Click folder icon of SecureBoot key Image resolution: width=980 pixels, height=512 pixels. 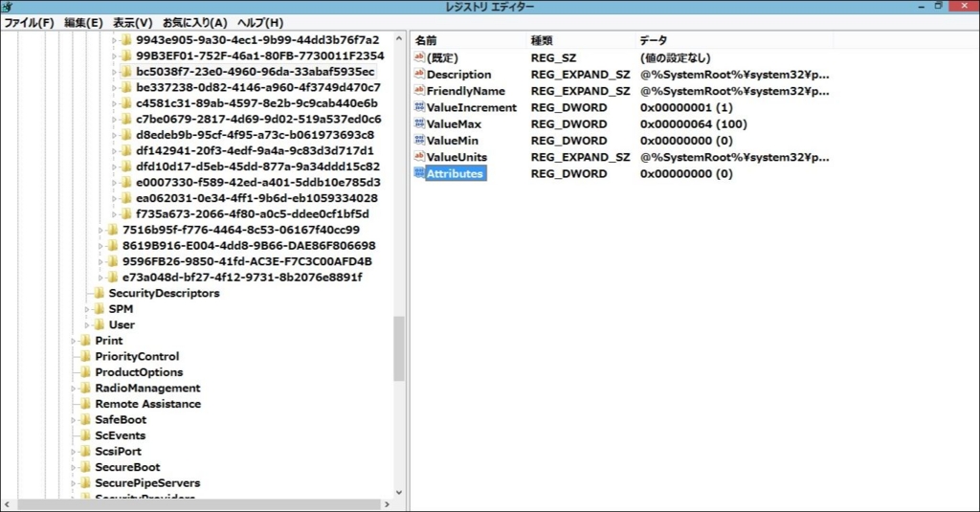85,467
